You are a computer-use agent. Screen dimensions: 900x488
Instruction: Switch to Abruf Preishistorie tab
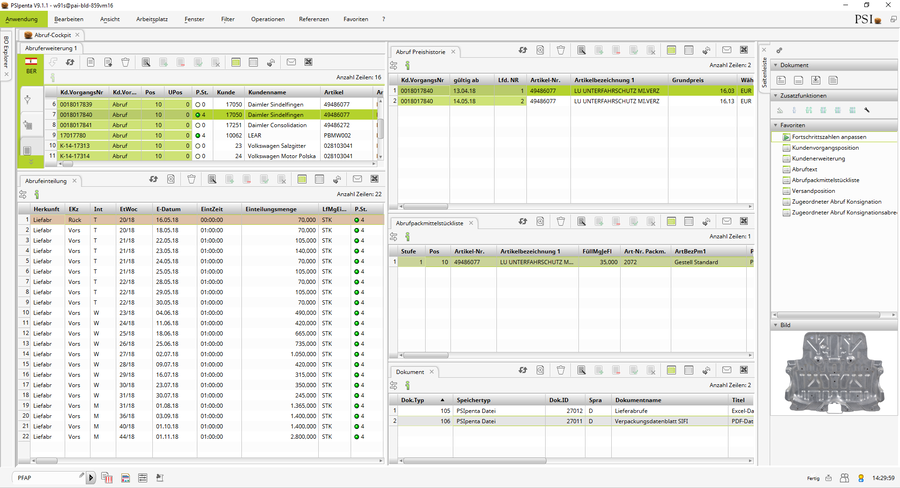[x=420, y=52]
